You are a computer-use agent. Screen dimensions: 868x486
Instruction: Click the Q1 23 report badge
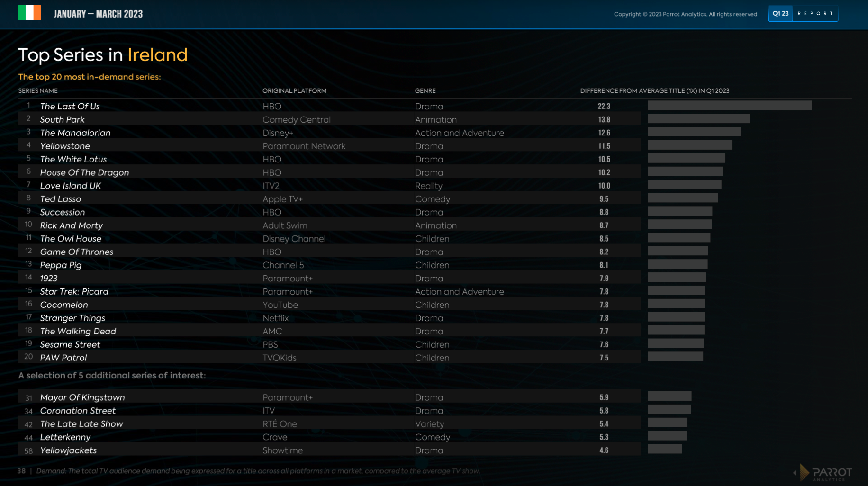(803, 14)
